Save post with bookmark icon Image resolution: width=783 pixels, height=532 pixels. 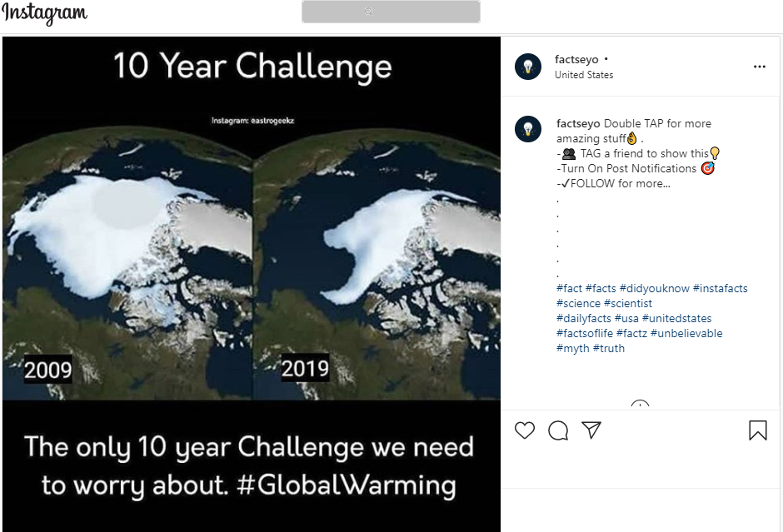pos(757,430)
